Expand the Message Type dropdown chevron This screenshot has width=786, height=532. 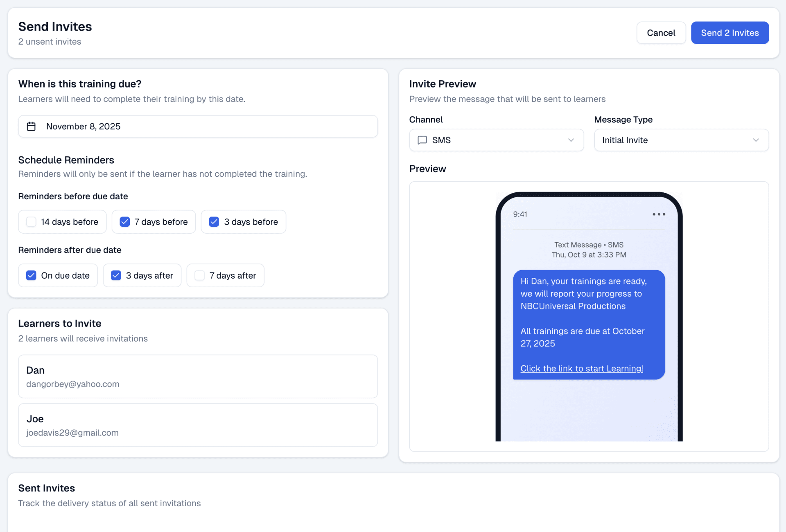click(756, 140)
